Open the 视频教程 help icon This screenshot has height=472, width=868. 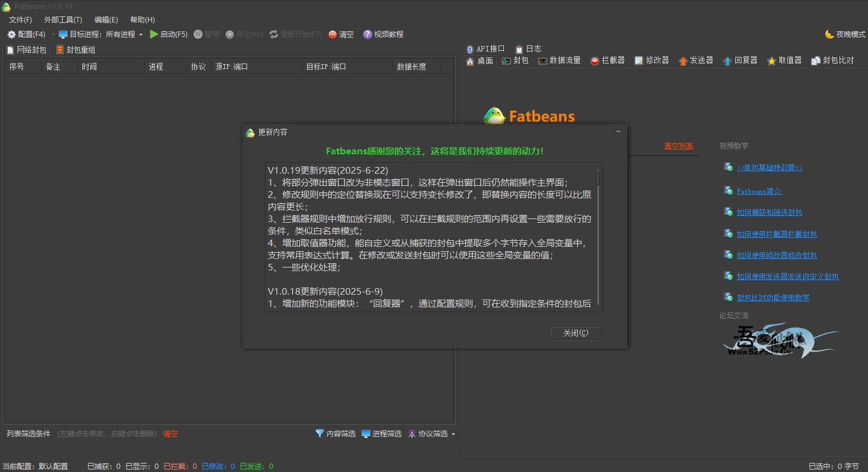pos(367,34)
